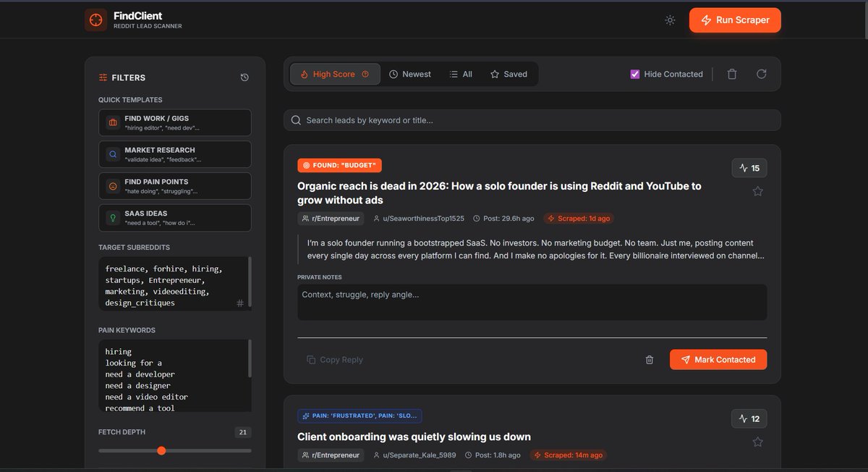Viewport: 868px width, 472px height.
Task: Apply the Find Work / Gigs template
Action: pyautogui.click(x=175, y=122)
